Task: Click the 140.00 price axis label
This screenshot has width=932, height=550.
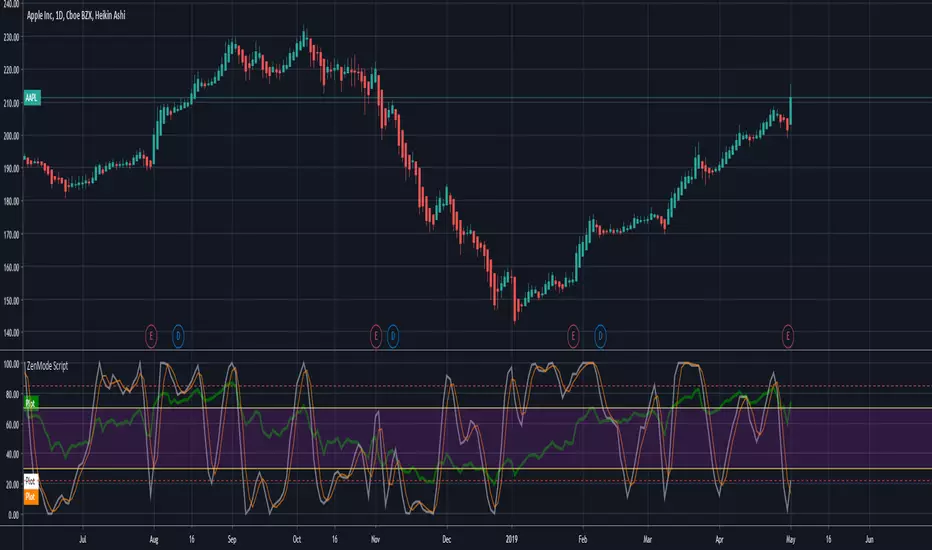Action: [11, 332]
